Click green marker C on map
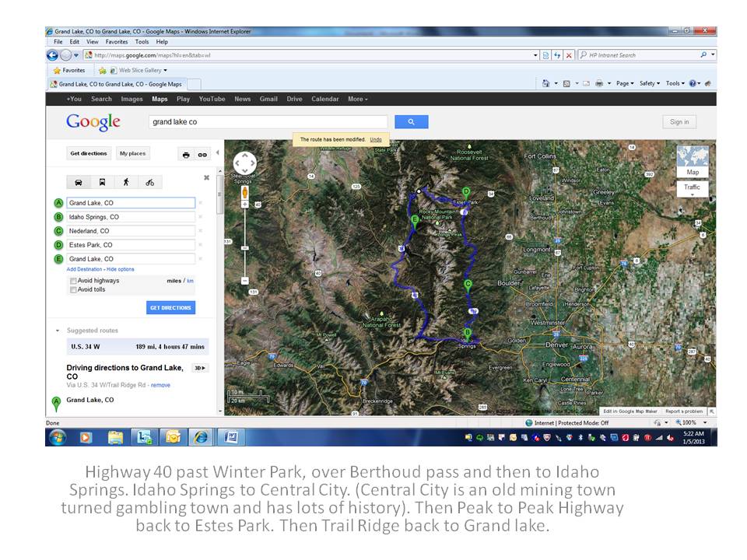The width and height of the screenshot is (747, 560). [x=468, y=285]
